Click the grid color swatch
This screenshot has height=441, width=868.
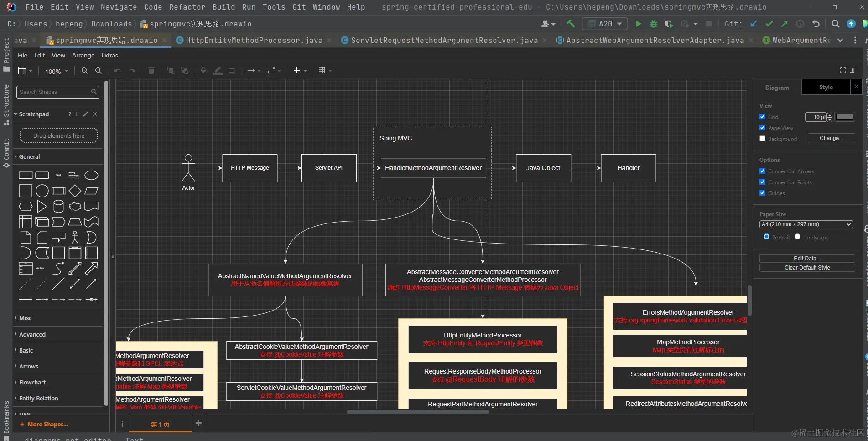[x=845, y=117]
